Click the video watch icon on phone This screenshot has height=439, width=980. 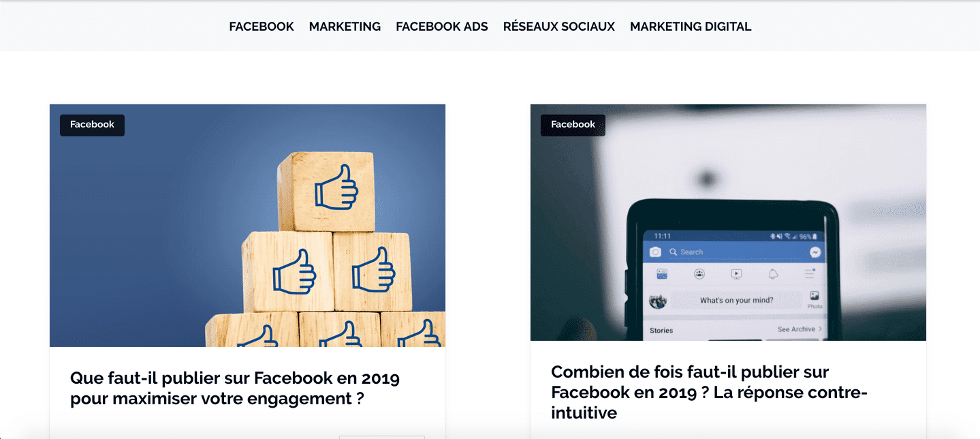point(736,274)
